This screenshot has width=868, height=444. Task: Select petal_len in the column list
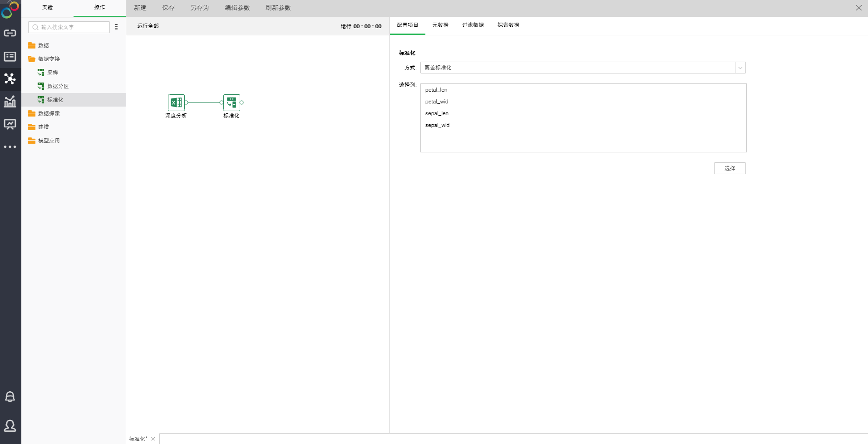tap(436, 90)
